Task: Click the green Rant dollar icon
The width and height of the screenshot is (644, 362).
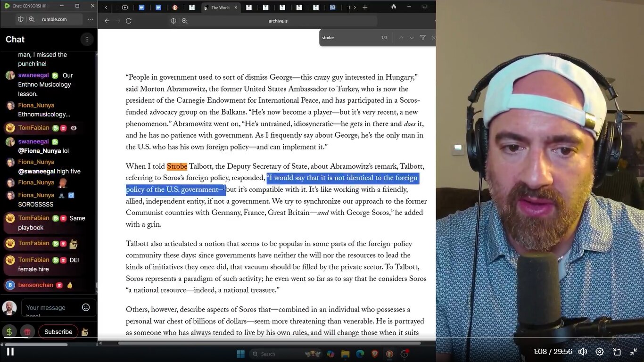Action: (9, 331)
